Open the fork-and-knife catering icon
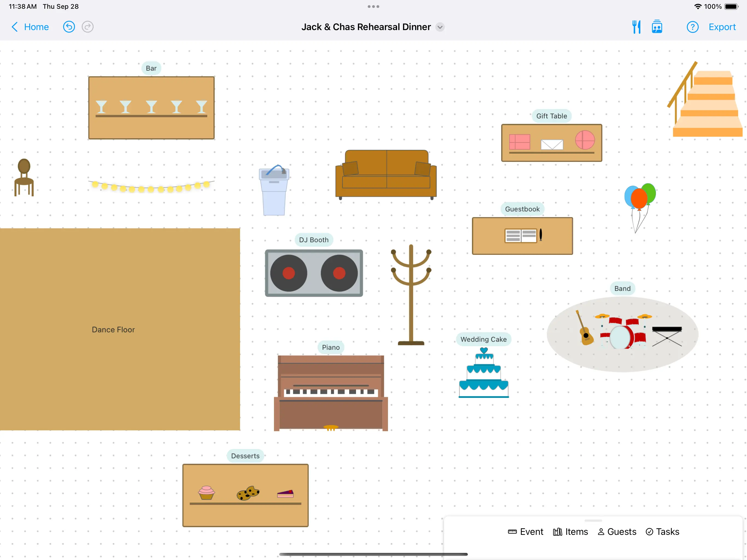 (x=637, y=27)
